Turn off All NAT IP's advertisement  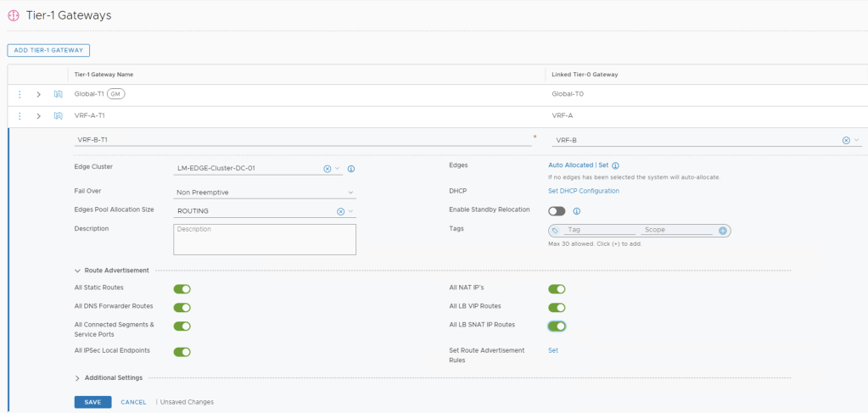click(x=557, y=289)
